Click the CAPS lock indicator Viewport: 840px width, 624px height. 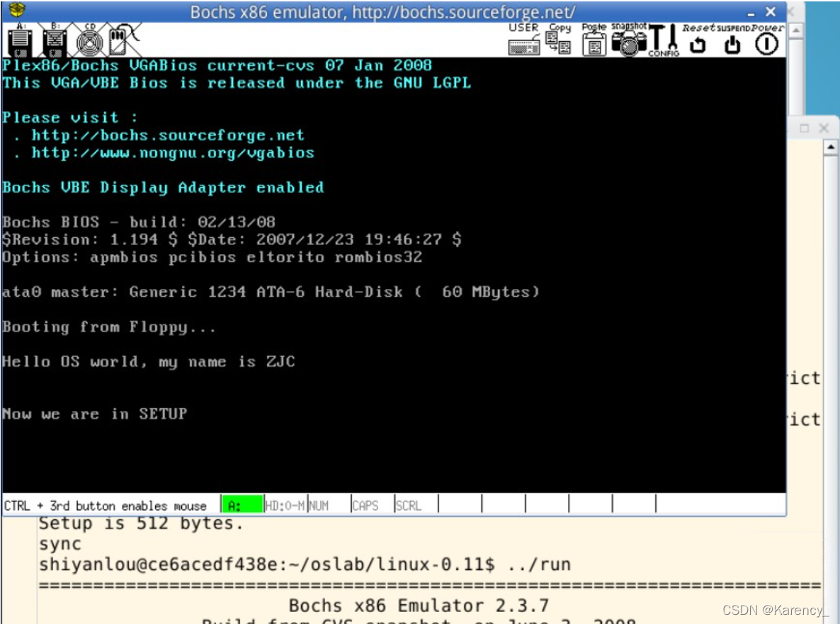coord(365,505)
